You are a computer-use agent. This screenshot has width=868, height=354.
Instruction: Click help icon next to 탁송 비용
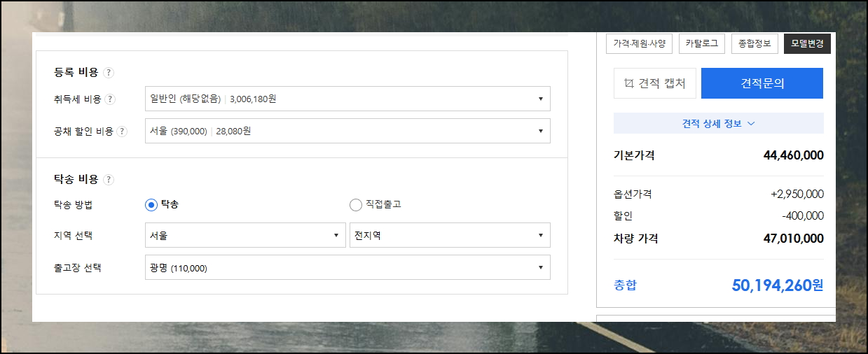click(109, 180)
